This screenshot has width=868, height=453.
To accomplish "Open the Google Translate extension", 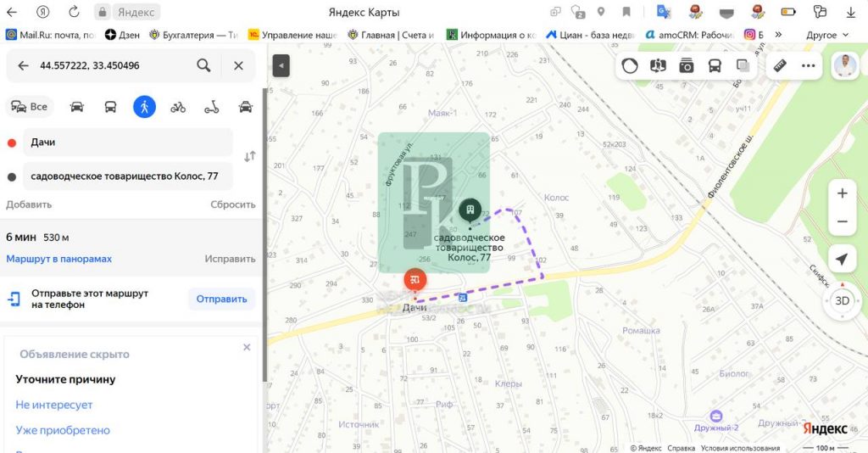I will pos(663,12).
